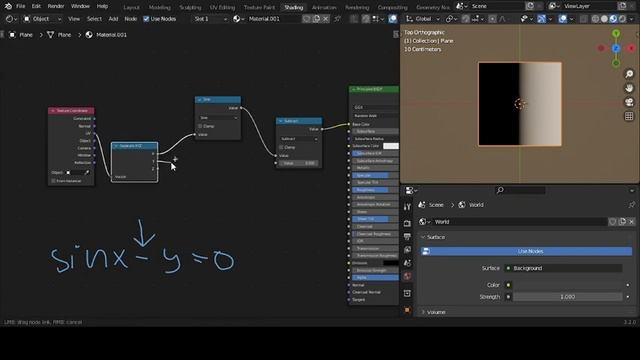
Task: Switch to the Layout workspace tab
Action: click(131, 7)
